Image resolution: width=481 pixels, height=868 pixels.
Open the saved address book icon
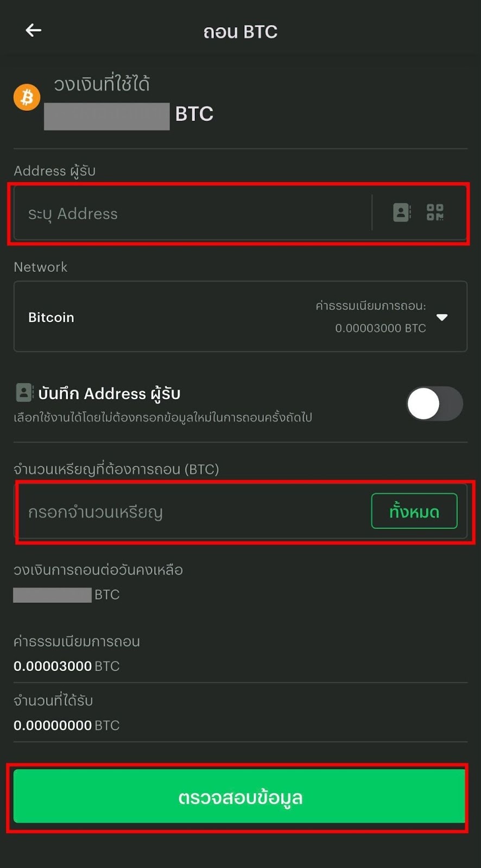(402, 212)
